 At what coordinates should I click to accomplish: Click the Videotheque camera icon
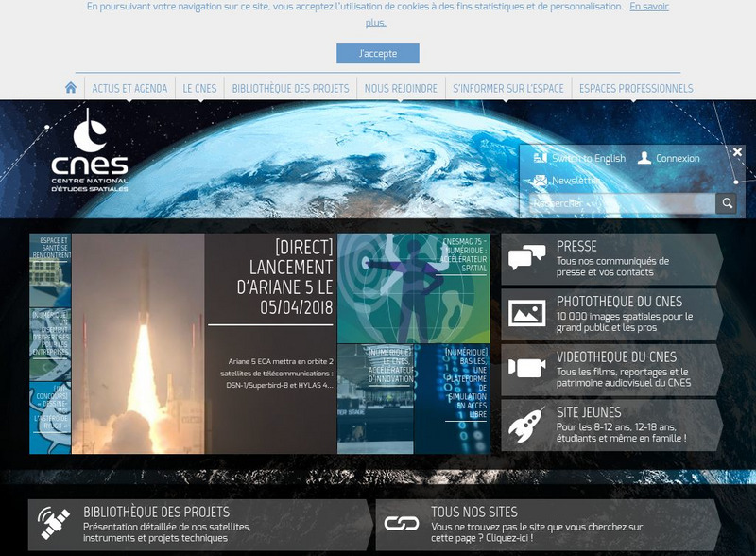click(x=526, y=368)
